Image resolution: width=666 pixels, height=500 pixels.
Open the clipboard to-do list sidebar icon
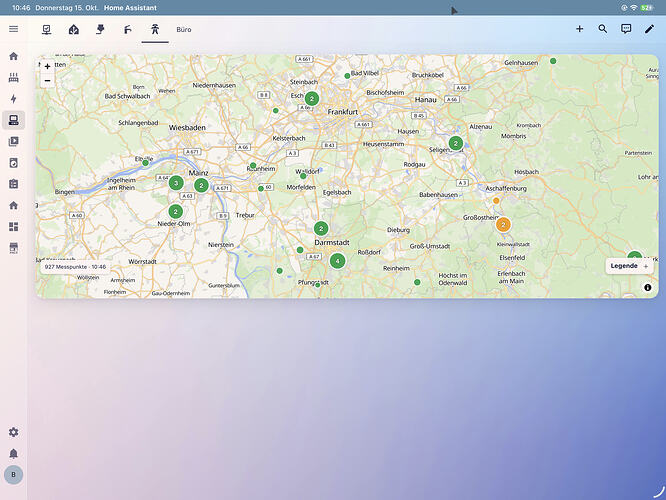pyautogui.click(x=14, y=184)
